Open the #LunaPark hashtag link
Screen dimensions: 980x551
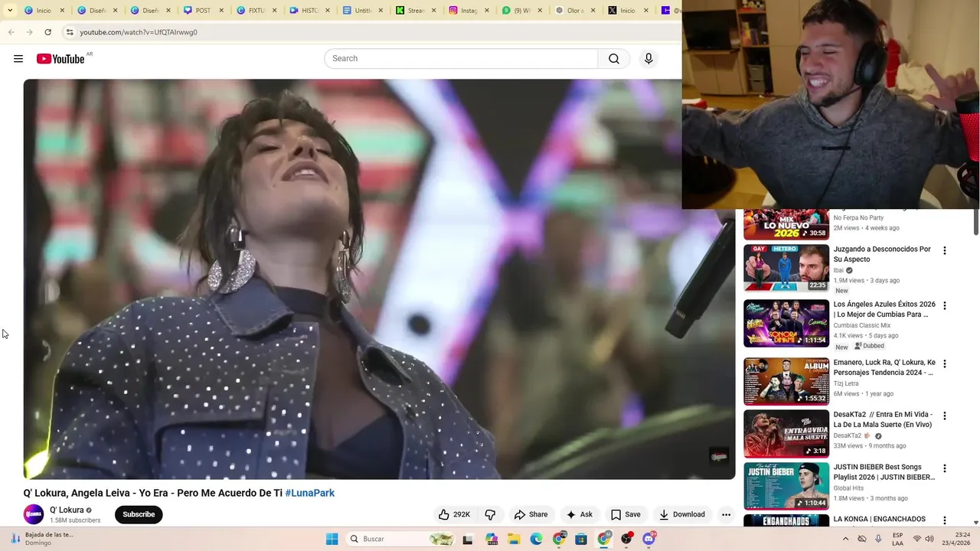310,493
